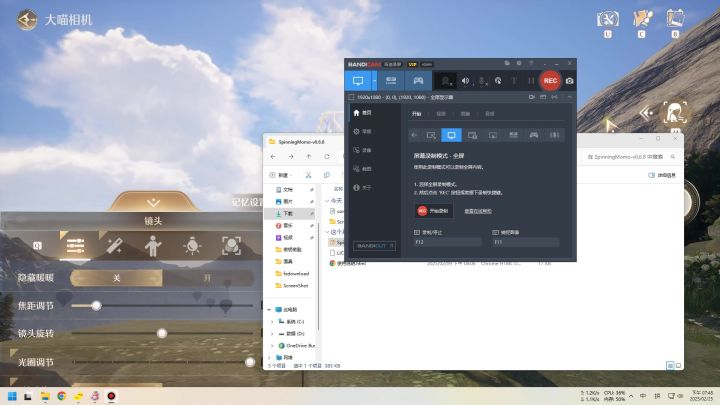Screen dimensions: 720x405
Task: Switch to the 开始 tab in Bandicam
Action: (416, 114)
